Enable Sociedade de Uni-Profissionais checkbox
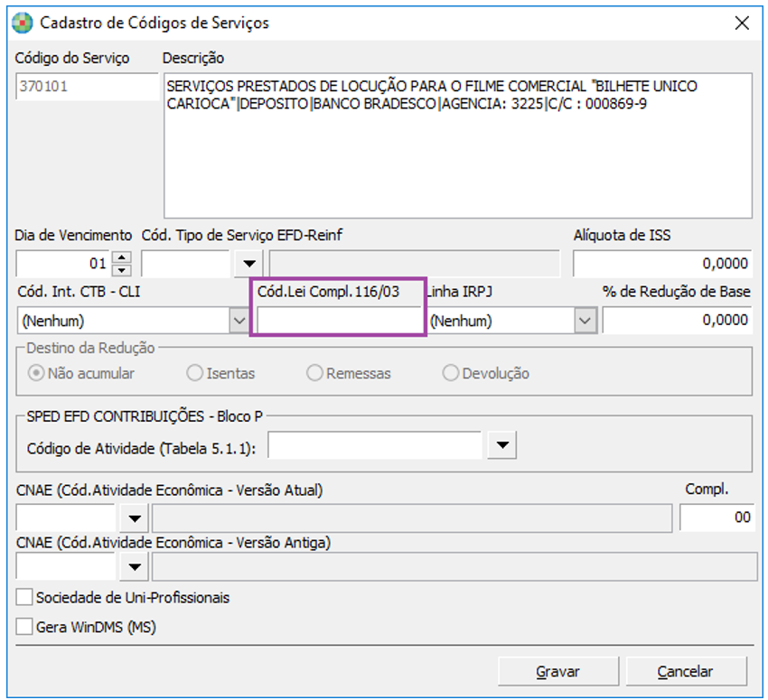The width and height of the screenshot is (768, 700). (24, 598)
